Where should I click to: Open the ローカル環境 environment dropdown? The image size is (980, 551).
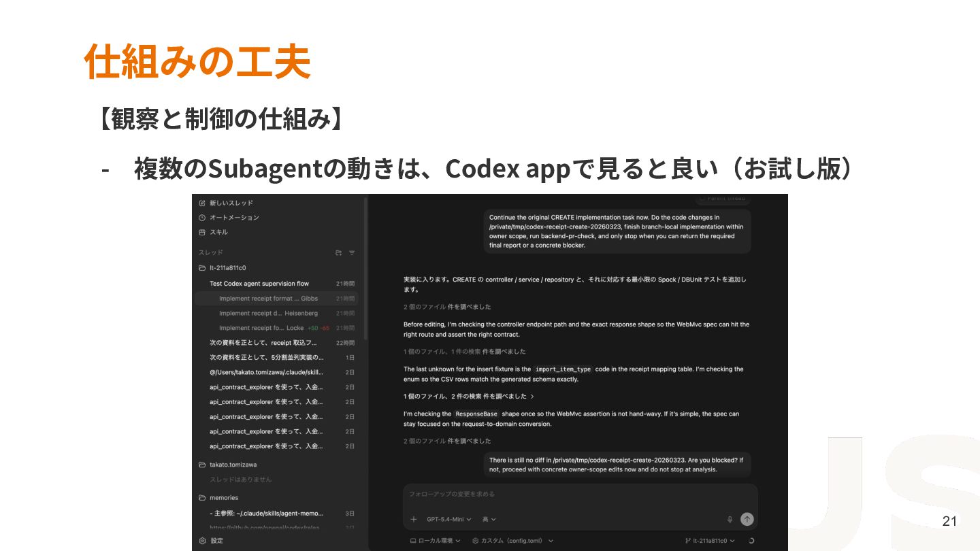(x=435, y=541)
